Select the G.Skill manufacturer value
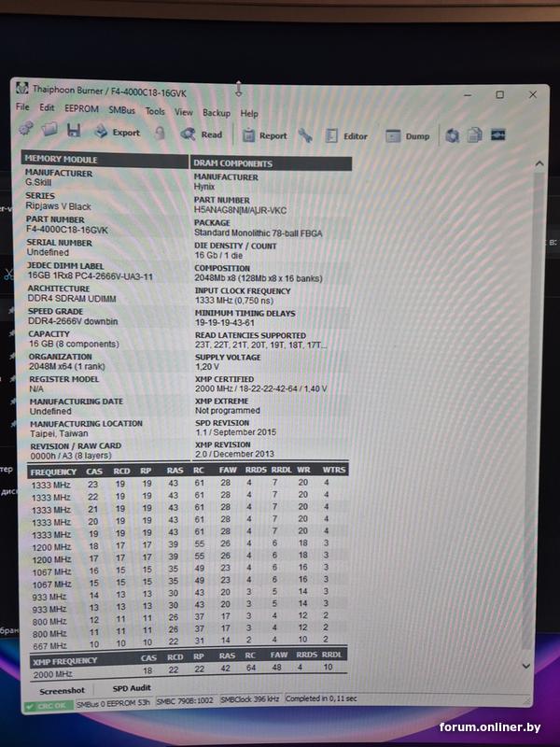 tap(38, 182)
